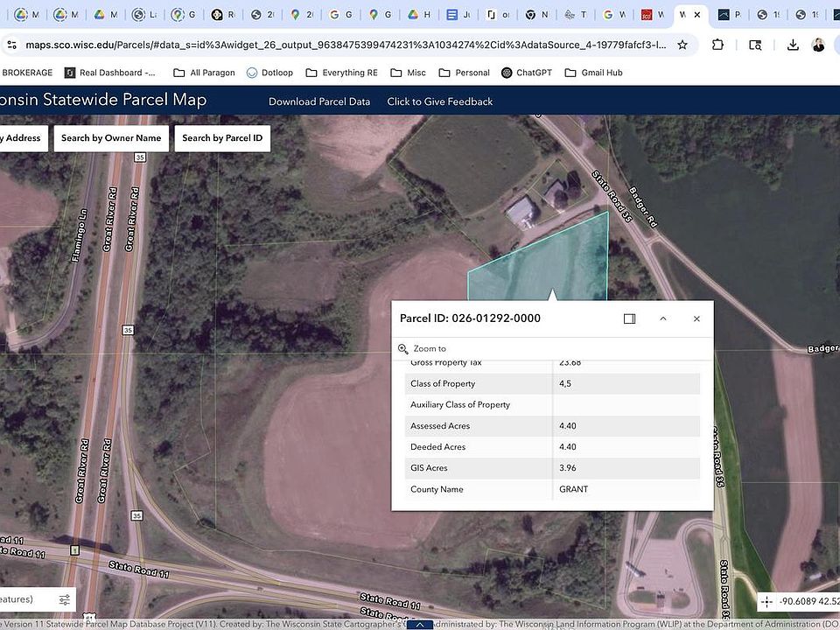Collapse the parcel info popup
The width and height of the screenshot is (840, 630).
click(663, 318)
